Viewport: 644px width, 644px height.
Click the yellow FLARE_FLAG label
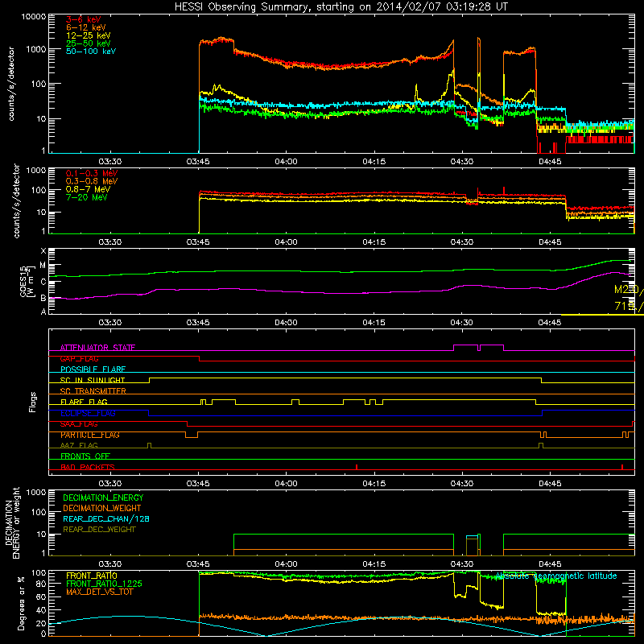84,402
